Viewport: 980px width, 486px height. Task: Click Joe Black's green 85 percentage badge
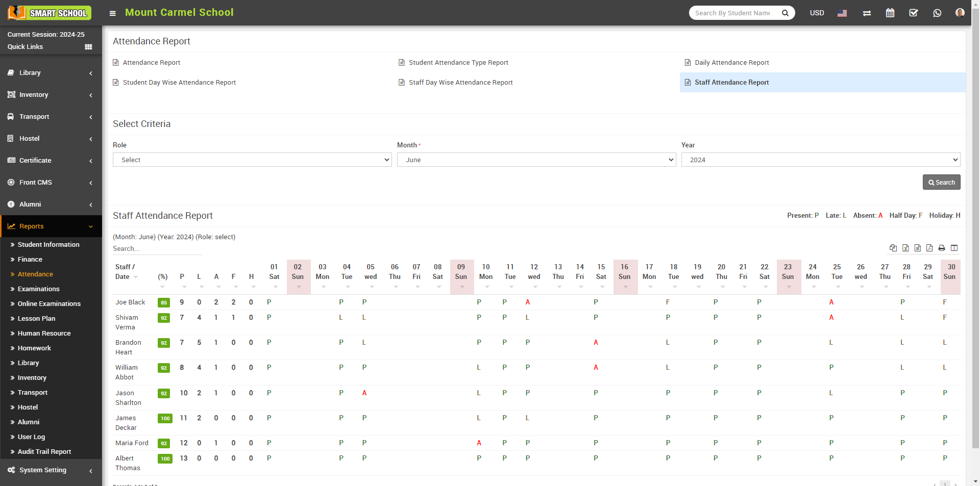[x=164, y=302]
